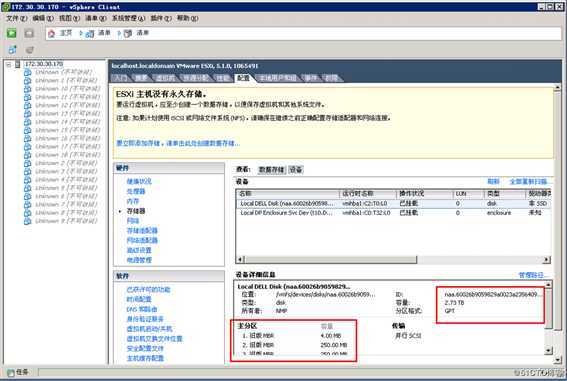
Task: Click the vSphere Client title bar icon
Action: pos(6,7)
